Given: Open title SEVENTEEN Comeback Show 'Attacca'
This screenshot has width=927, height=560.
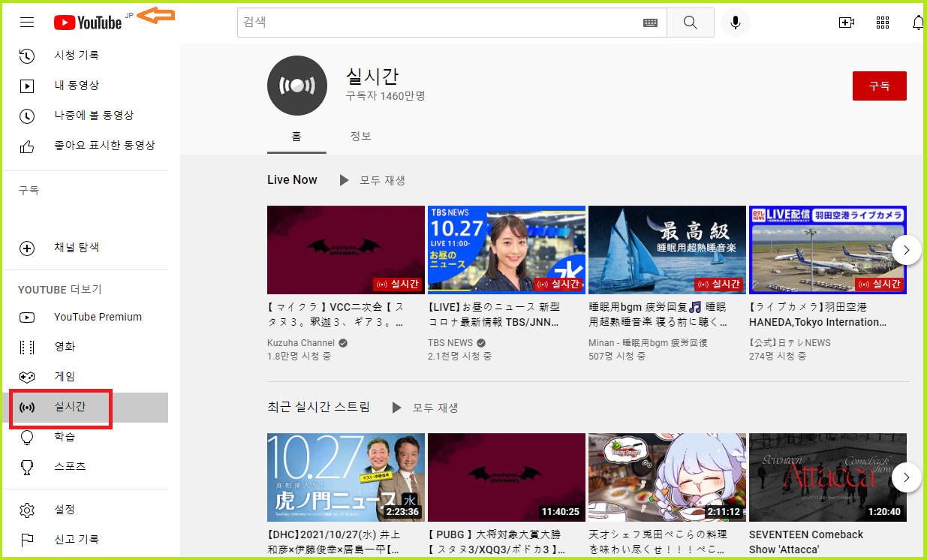Looking at the screenshot, I should point(807,542).
